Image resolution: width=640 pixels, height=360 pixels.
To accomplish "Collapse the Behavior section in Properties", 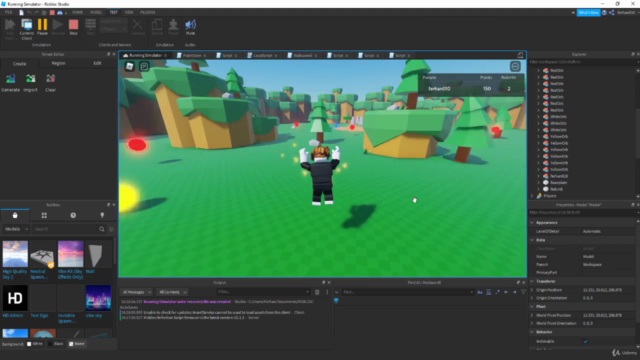I will point(532,332).
